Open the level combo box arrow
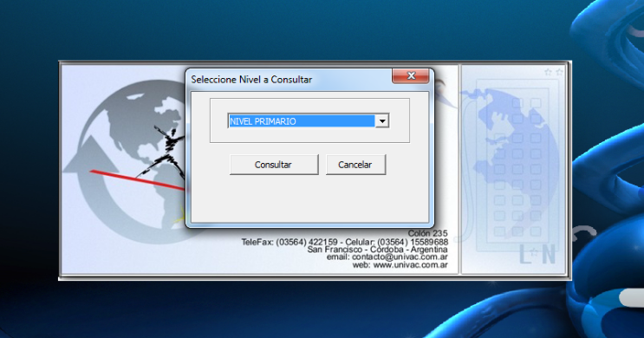Screen dimensions: 644x338 [x=382, y=121]
